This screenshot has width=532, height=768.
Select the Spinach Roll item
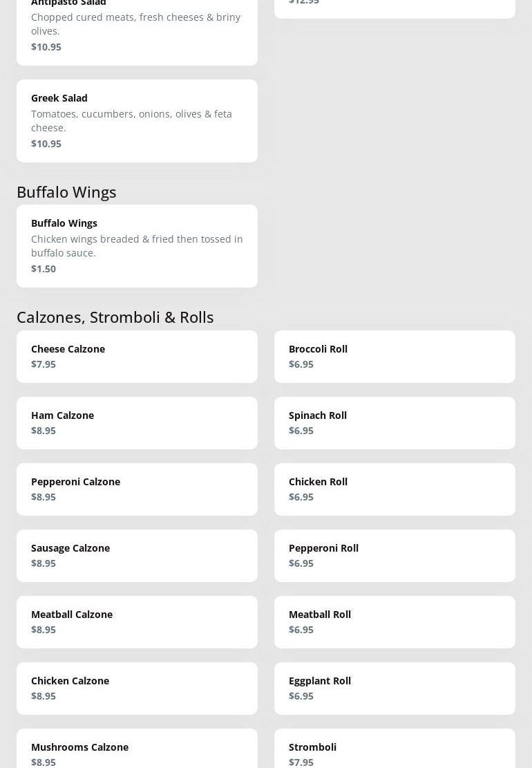click(395, 423)
